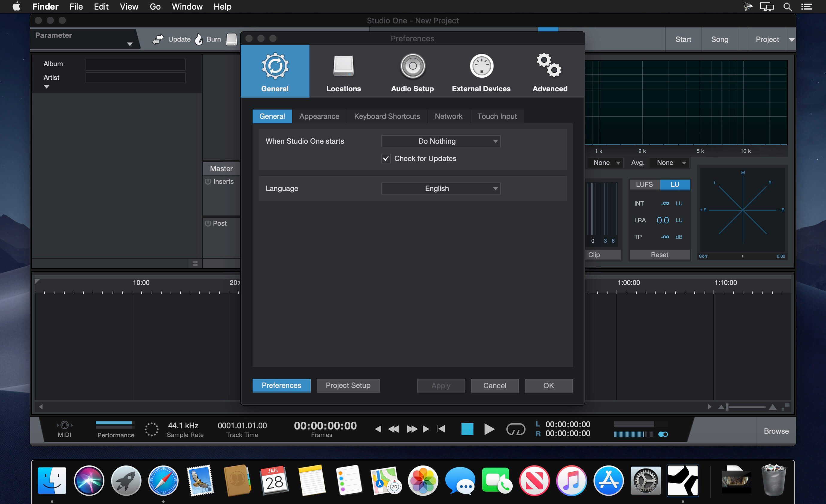826x504 pixels.
Task: Click the MIDI activity indicator icon
Action: point(64,425)
